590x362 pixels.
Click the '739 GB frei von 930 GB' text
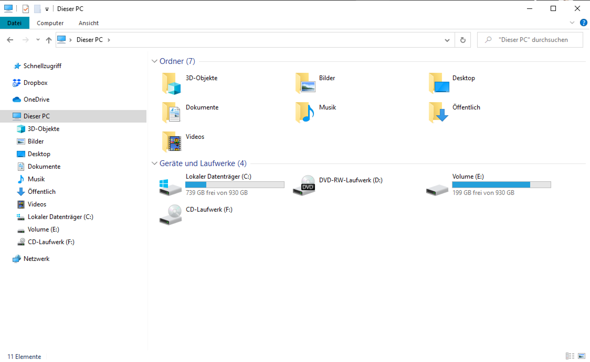(x=217, y=193)
